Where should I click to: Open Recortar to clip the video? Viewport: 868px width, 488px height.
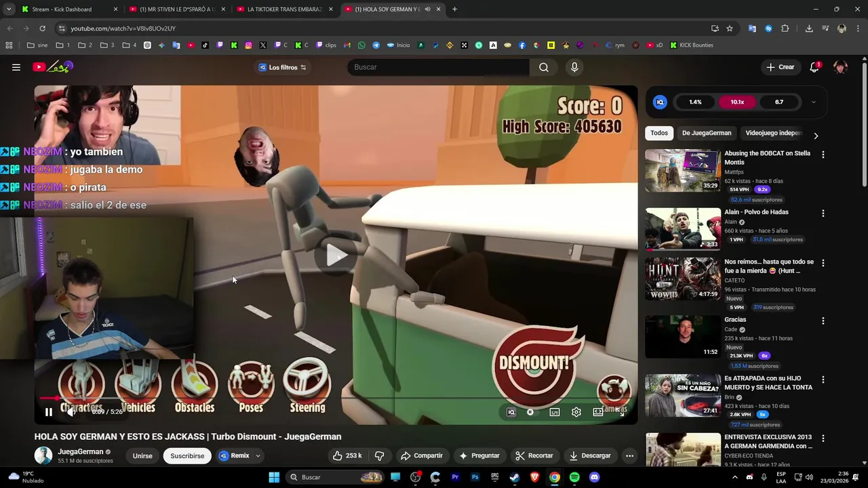[534, 455]
